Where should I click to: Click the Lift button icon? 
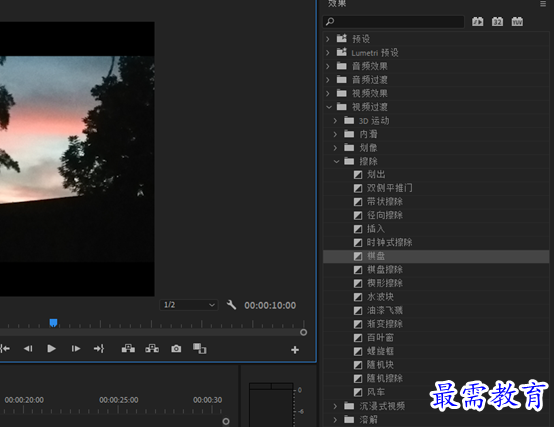click(x=128, y=349)
